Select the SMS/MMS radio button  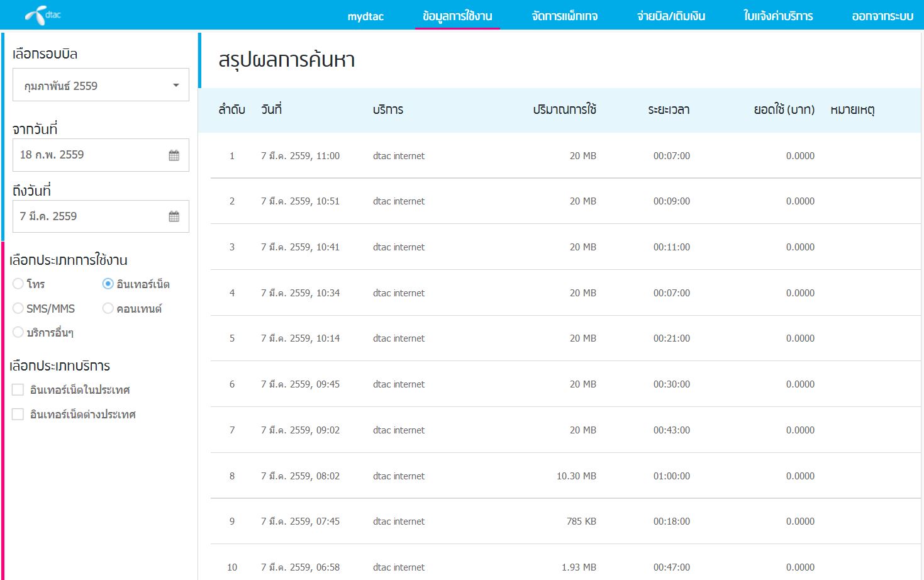[18, 308]
